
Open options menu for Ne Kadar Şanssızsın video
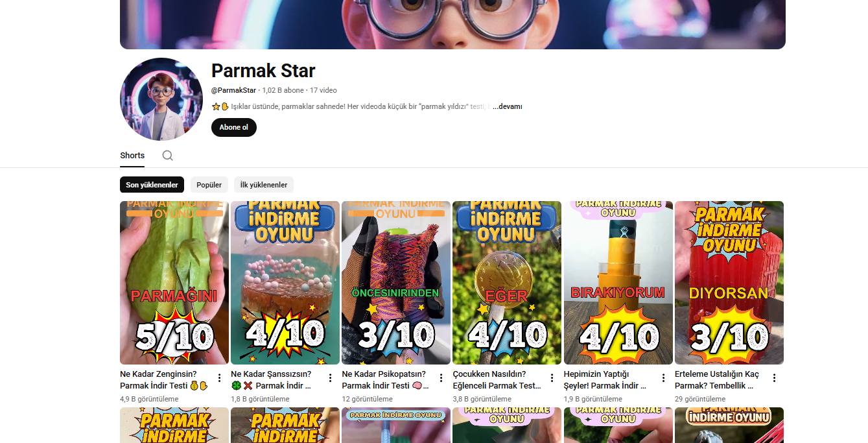click(x=330, y=378)
